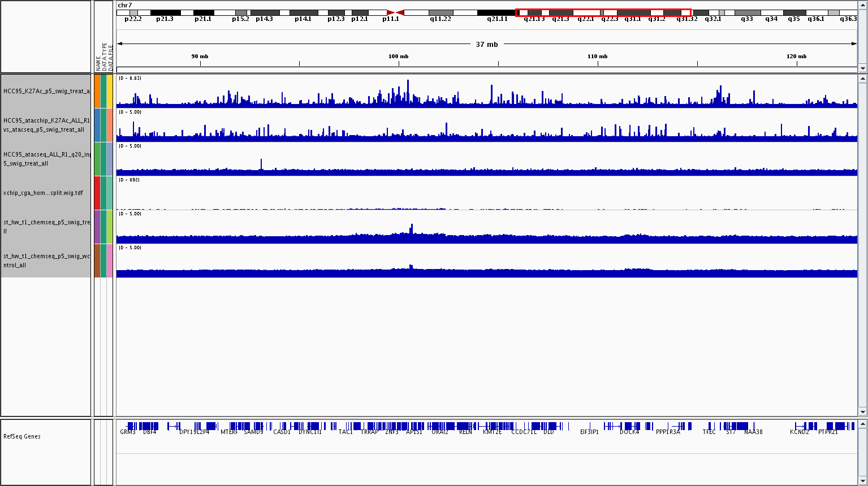The image size is (868, 486).
Task: Click the q33 cytoband on chromosome ideogram
Action: tap(747, 12)
